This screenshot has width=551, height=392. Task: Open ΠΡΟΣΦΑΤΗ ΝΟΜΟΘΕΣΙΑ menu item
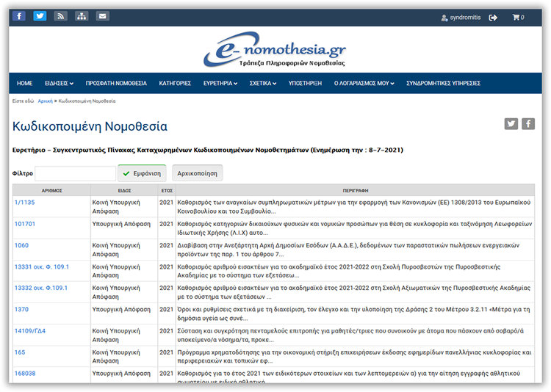[116, 83]
